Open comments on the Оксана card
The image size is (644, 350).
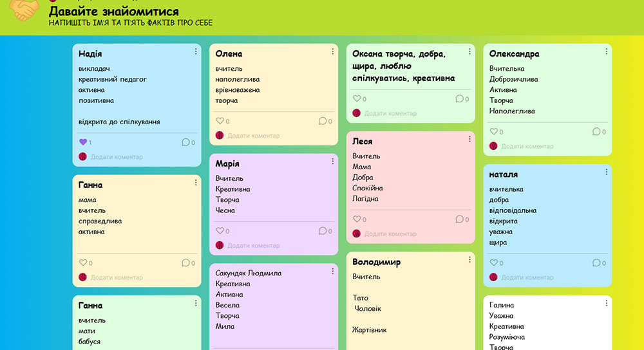[x=459, y=99]
